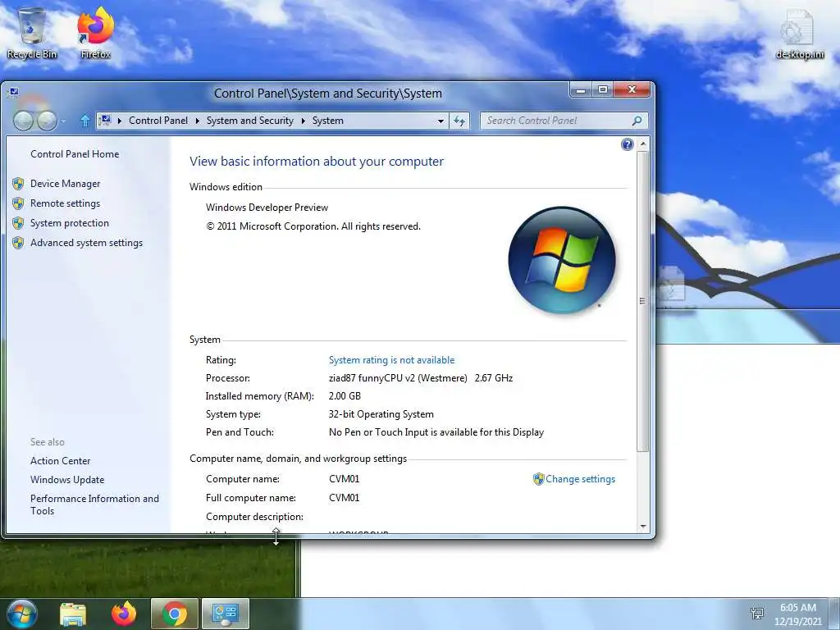
Task: Click CVM01 next to Full computer name
Action: [344, 498]
